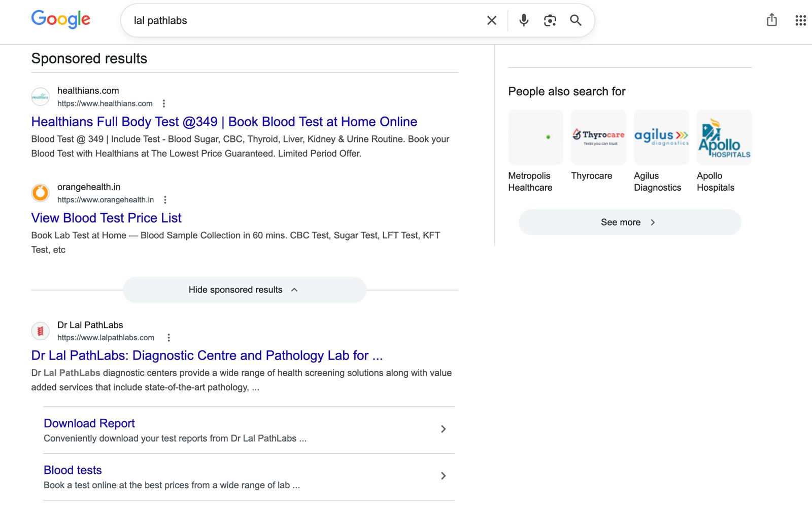Open the Blood tests sitelink

click(x=73, y=470)
